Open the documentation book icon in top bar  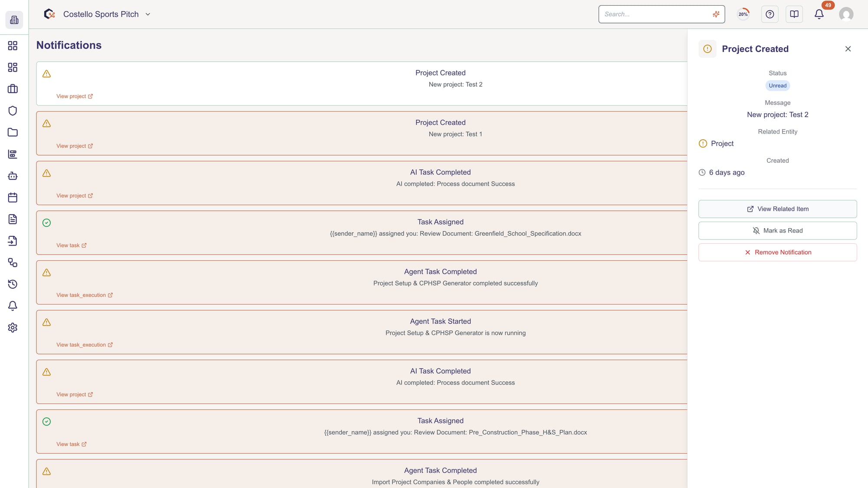coord(794,14)
